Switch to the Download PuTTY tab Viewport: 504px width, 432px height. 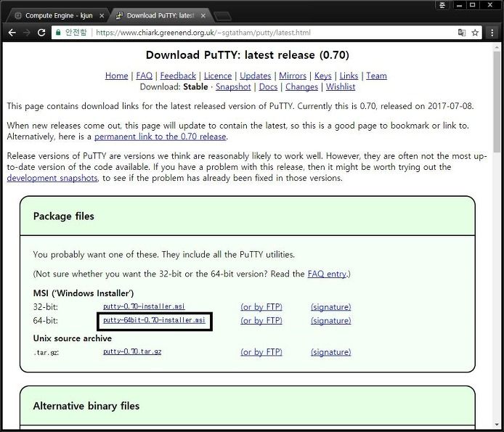pyautogui.click(x=160, y=15)
